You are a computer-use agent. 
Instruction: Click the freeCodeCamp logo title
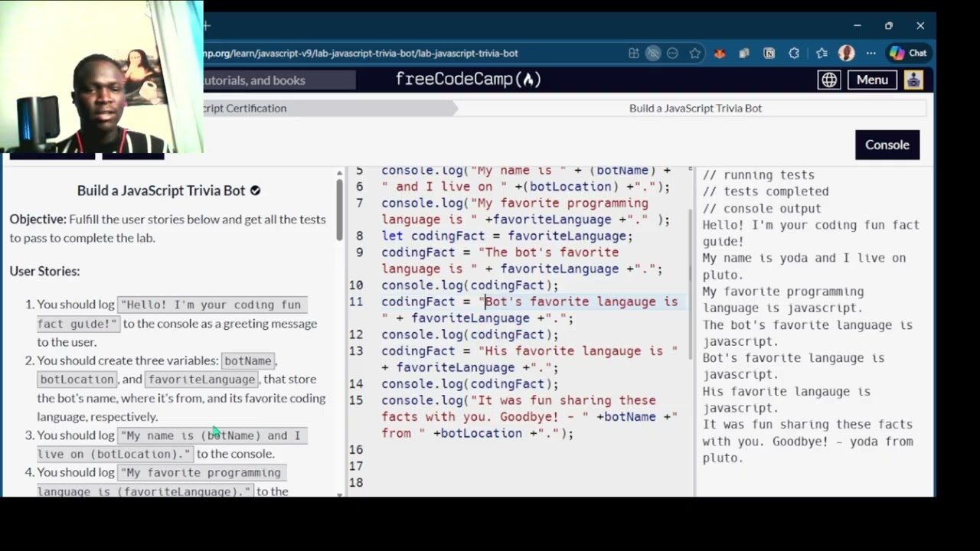[x=468, y=80]
